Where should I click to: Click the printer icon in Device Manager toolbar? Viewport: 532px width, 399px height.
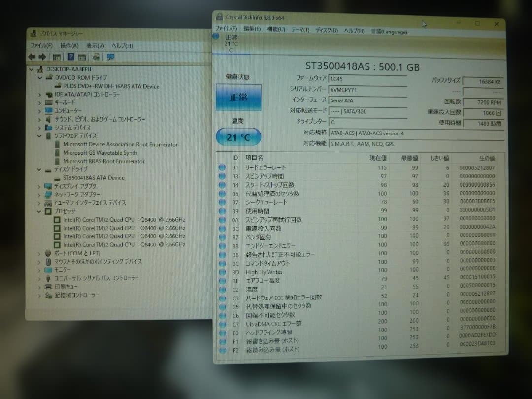coord(96,57)
